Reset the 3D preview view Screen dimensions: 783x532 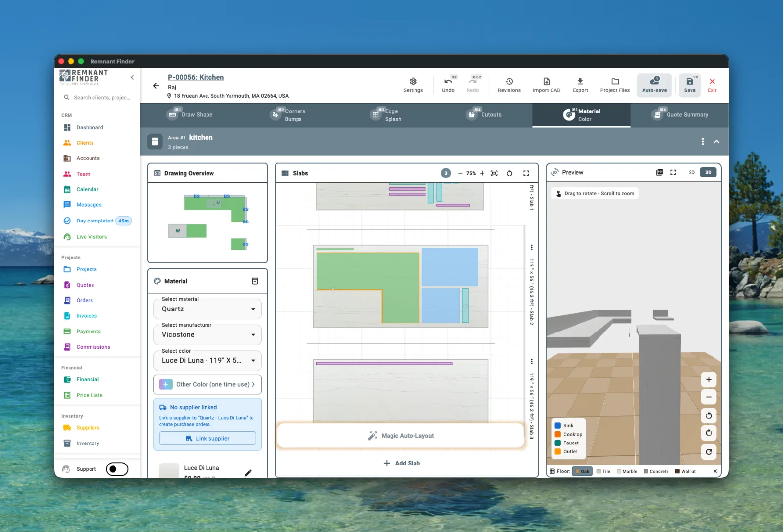pyautogui.click(x=709, y=452)
